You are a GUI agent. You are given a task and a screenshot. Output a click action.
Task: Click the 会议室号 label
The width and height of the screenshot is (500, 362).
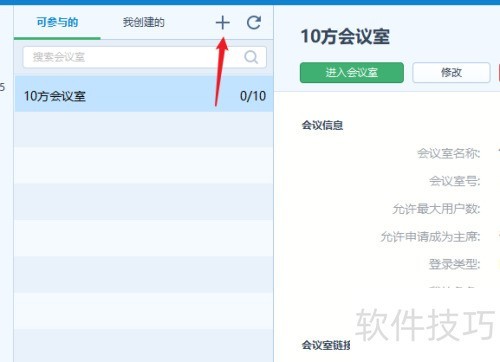(x=455, y=181)
